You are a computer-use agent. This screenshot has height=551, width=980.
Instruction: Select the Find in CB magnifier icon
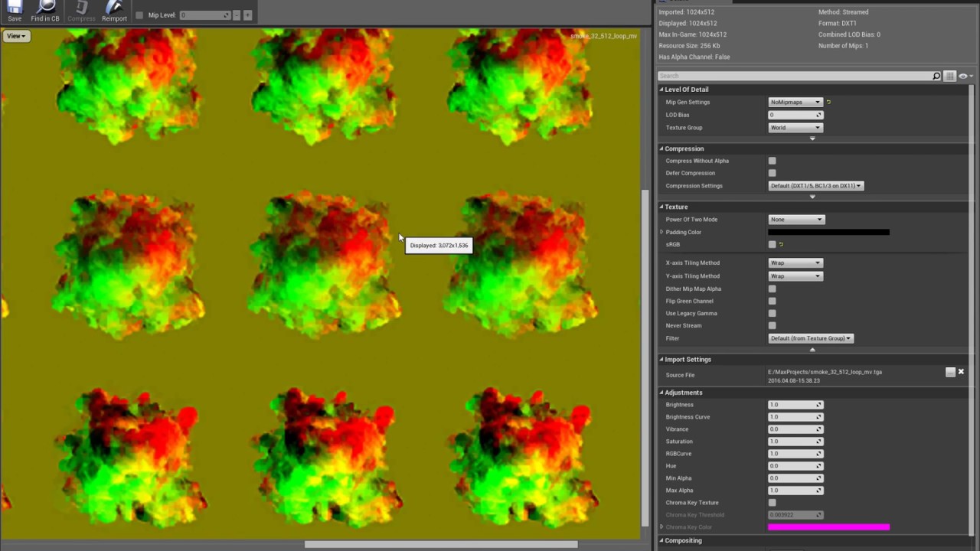coord(44,11)
